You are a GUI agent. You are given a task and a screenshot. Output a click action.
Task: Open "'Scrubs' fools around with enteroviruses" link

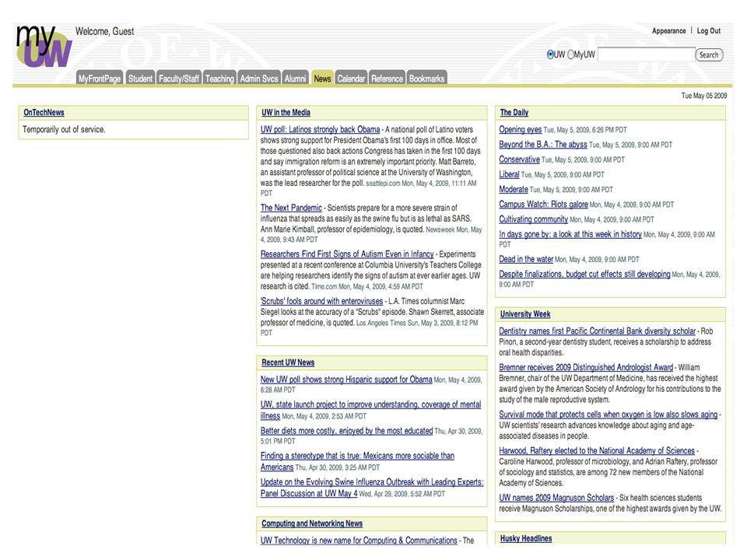tap(321, 301)
